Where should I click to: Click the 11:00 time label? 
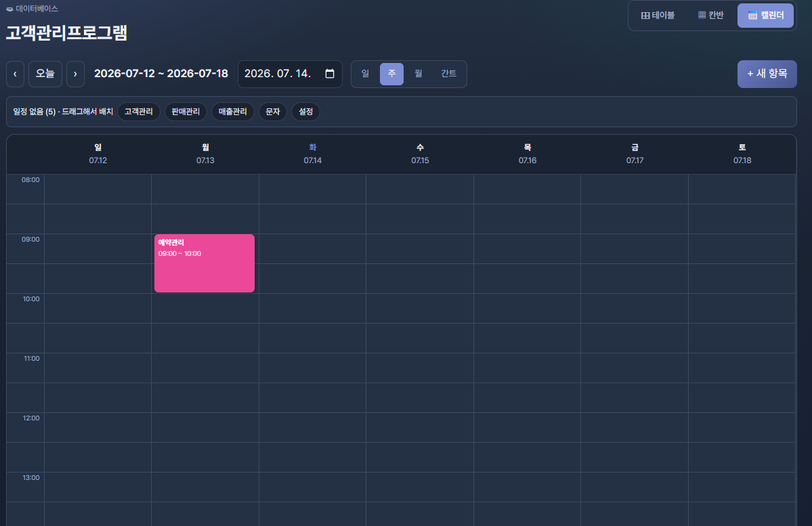(32, 359)
